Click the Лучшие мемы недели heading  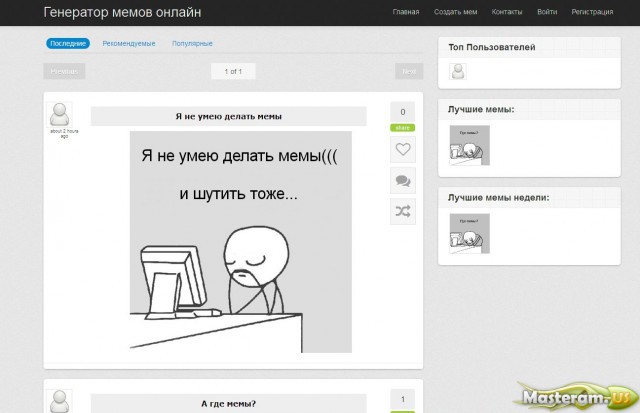pyautogui.click(x=499, y=198)
